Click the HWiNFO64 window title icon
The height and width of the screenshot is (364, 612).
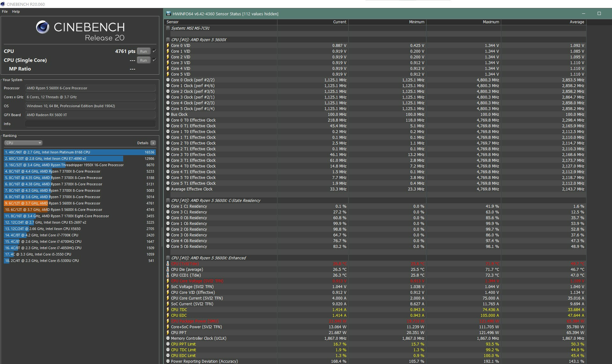168,14
